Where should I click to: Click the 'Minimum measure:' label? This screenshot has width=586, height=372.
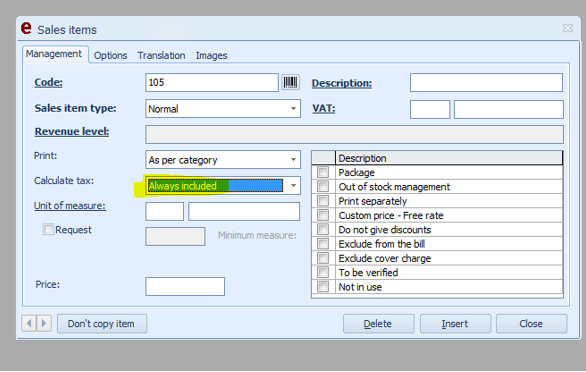point(257,235)
